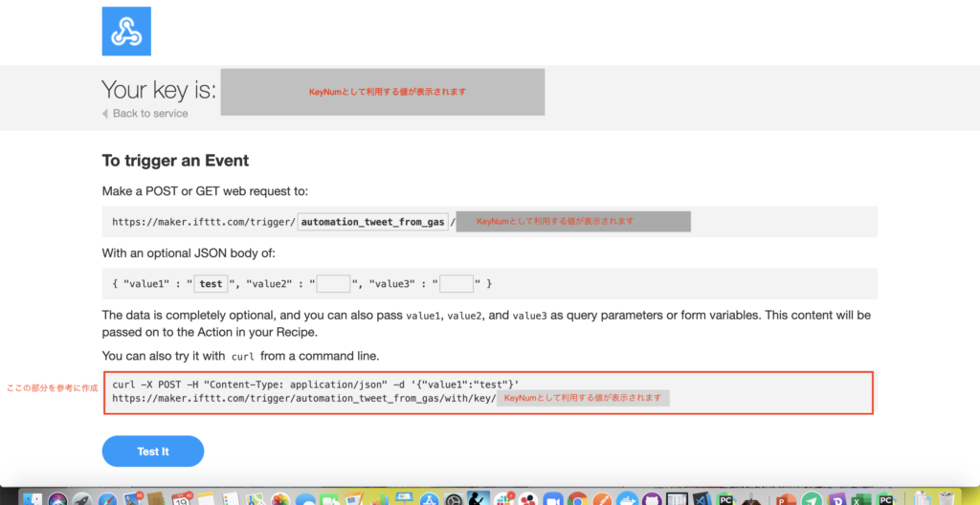Open Photos app in the Dock
Viewport: 980px width, 505px height.
point(280,498)
